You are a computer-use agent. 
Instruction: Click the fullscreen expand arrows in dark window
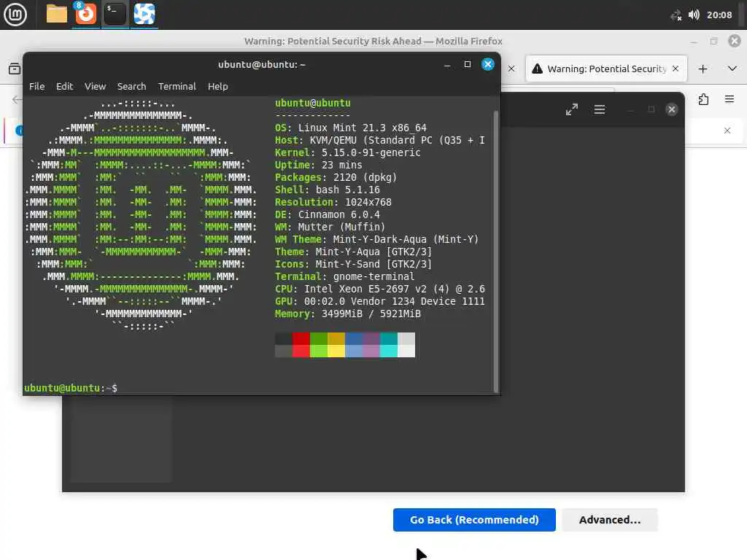pyautogui.click(x=572, y=109)
